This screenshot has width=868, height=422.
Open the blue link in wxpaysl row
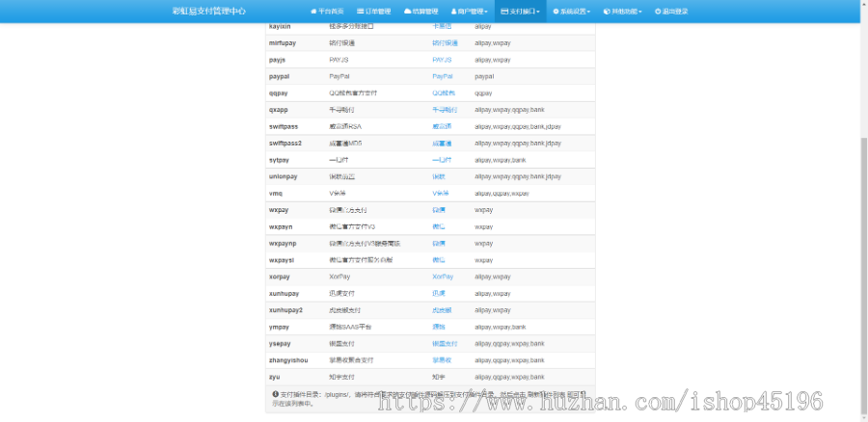439,260
